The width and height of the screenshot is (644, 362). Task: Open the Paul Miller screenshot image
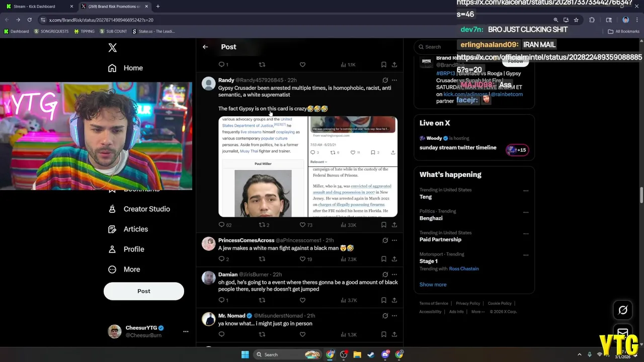click(x=263, y=166)
